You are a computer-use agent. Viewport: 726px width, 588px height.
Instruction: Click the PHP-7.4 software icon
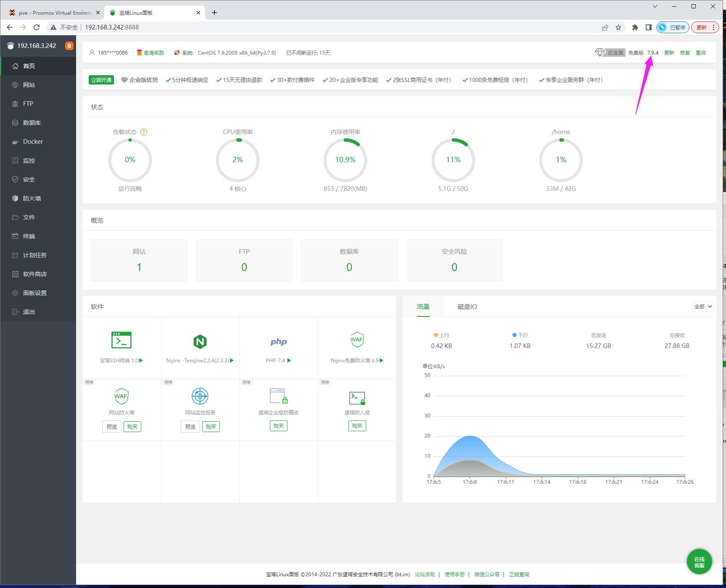pyautogui.click(x=279, y=342)
